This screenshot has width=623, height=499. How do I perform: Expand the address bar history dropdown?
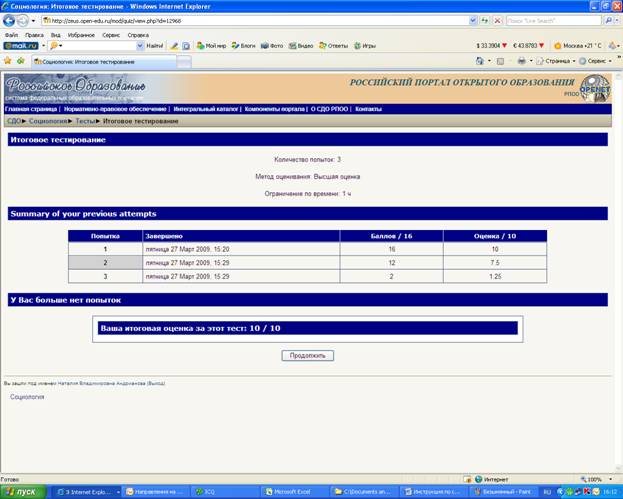point(472,21)
